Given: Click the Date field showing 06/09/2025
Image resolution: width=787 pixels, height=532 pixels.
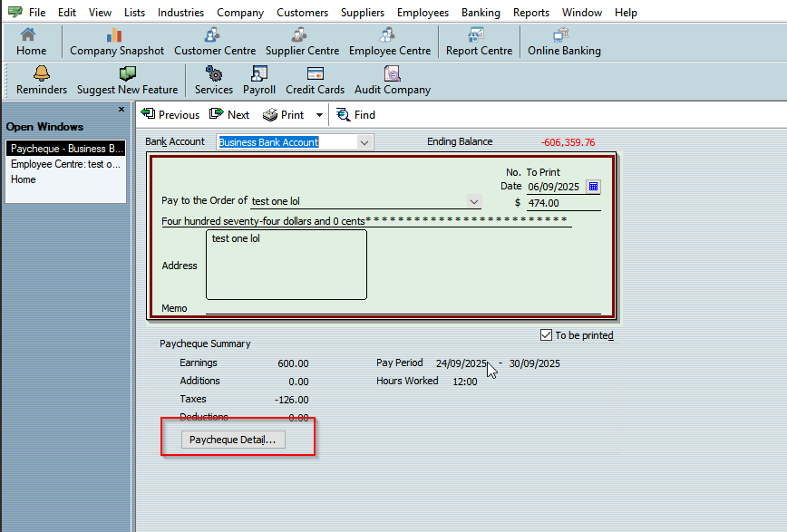Looking at the screenshot, I should [x=556, y=187].
